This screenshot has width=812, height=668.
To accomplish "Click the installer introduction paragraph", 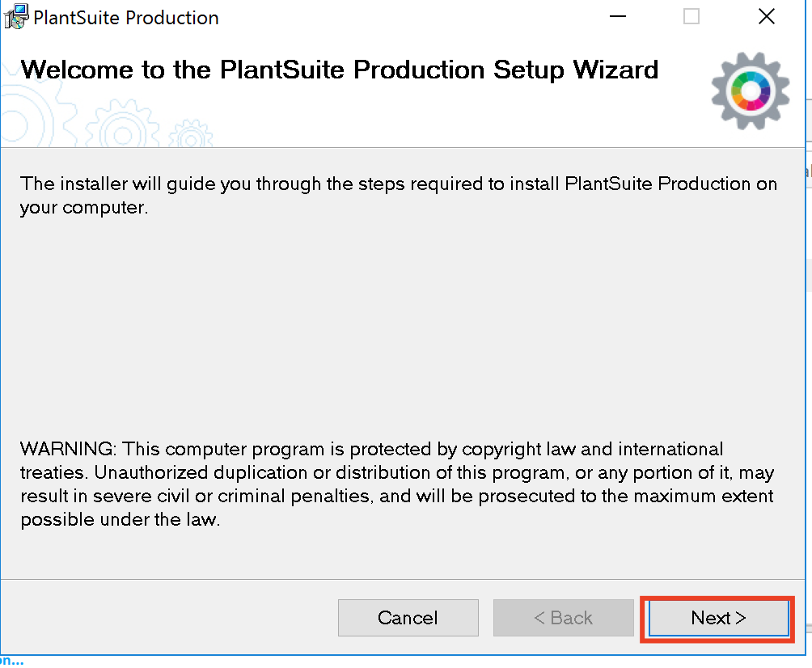I will point(398,195).
